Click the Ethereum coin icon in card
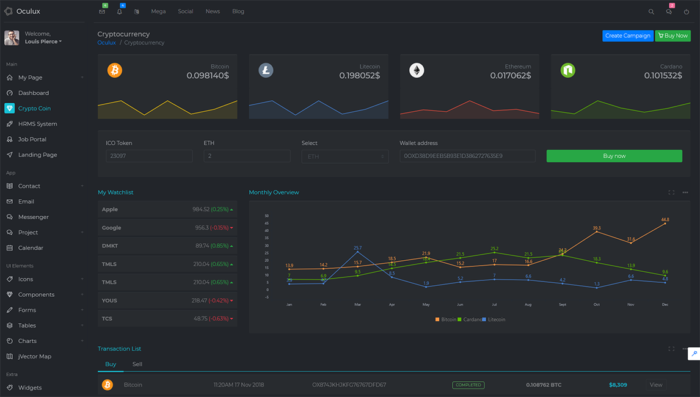 [417, 70]
